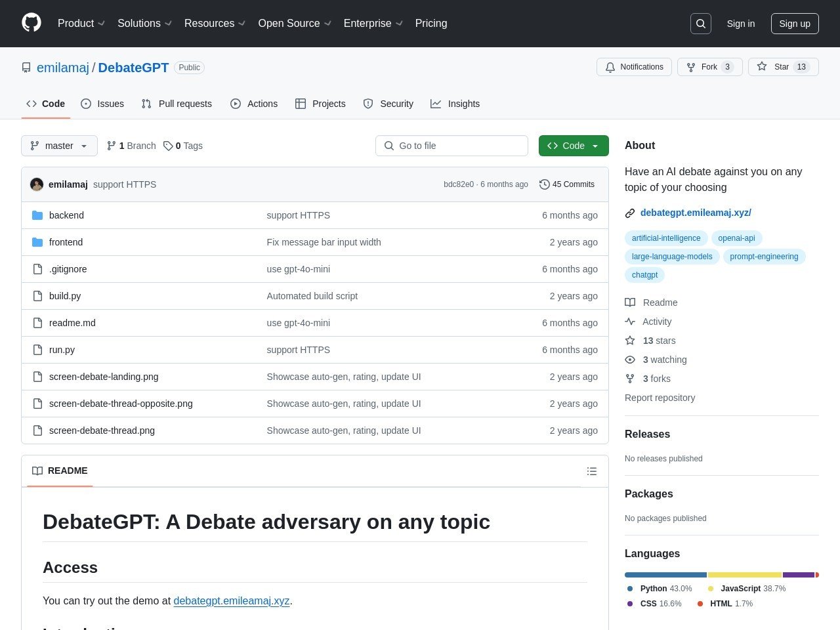Click the file icon beside .gitignore
Image resolution: width=840 pixels, height=630 pixels.
pyautogui.click(x=37, y=269)
